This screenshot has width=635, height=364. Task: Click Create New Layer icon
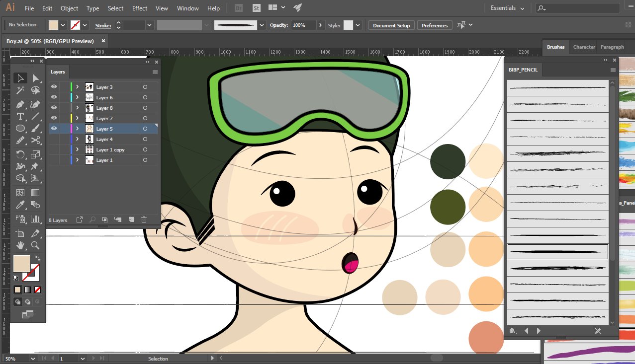(131, 219)
